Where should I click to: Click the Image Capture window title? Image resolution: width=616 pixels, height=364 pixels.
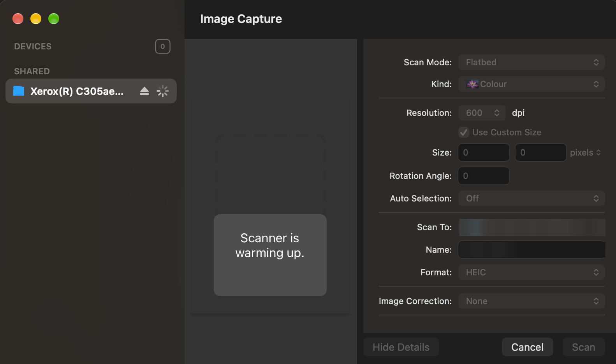coord(241,19)
